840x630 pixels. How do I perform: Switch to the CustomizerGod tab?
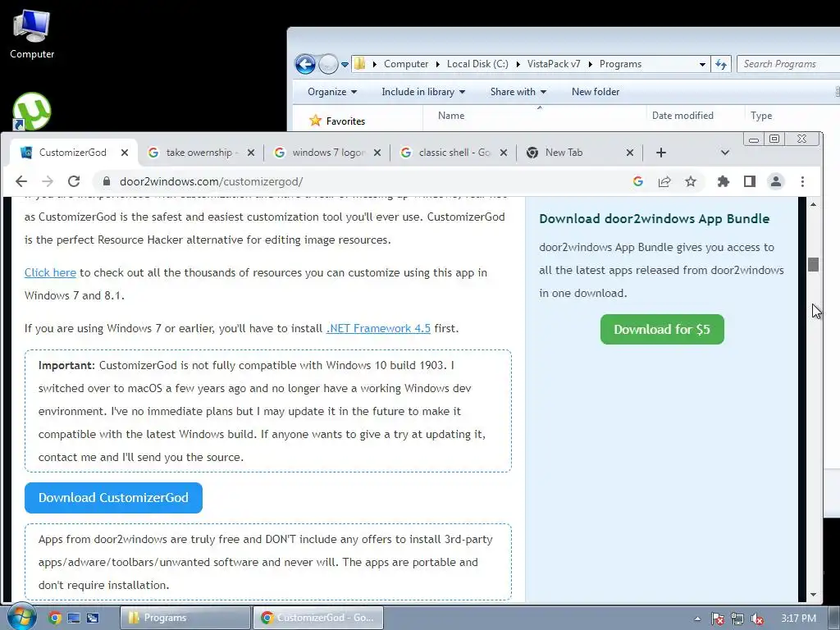pyautogui.click(x=73, y=153)
